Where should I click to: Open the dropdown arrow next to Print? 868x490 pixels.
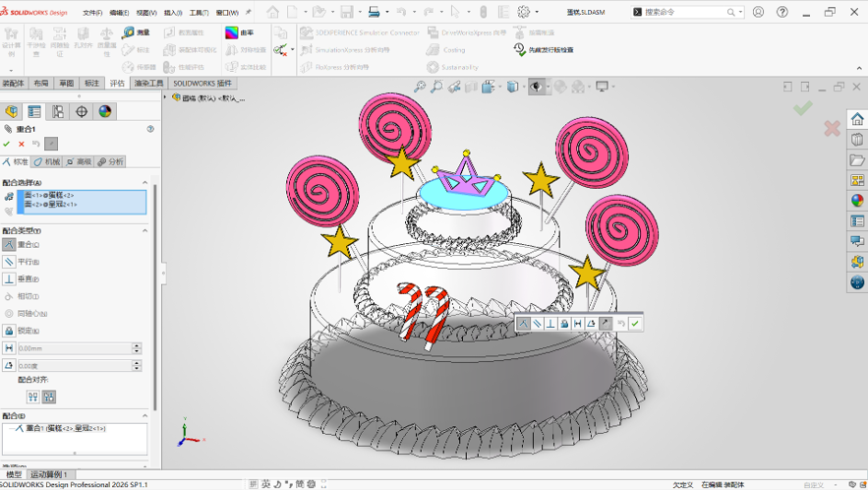pos(386,12)
